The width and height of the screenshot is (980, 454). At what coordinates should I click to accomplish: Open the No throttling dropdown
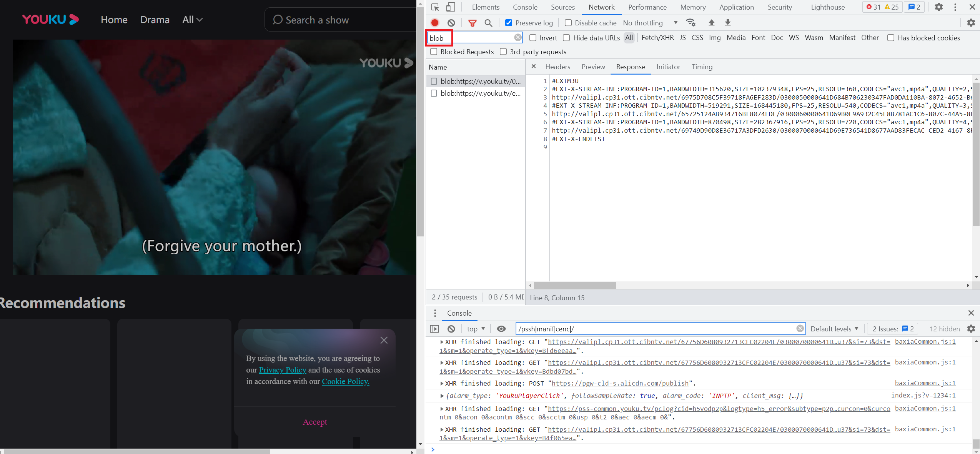click(650, 23)
